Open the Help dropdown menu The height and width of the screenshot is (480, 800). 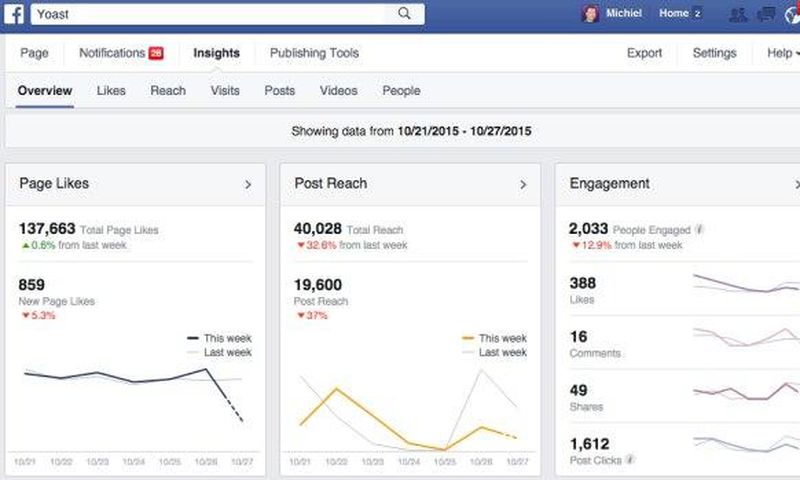tap(783, 53)
